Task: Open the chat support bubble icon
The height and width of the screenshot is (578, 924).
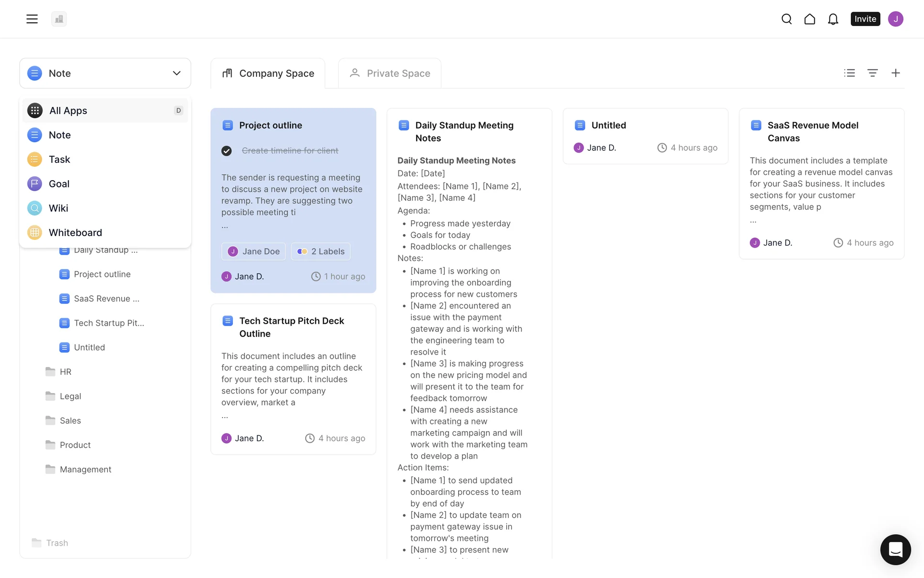Action: (895, 549)
